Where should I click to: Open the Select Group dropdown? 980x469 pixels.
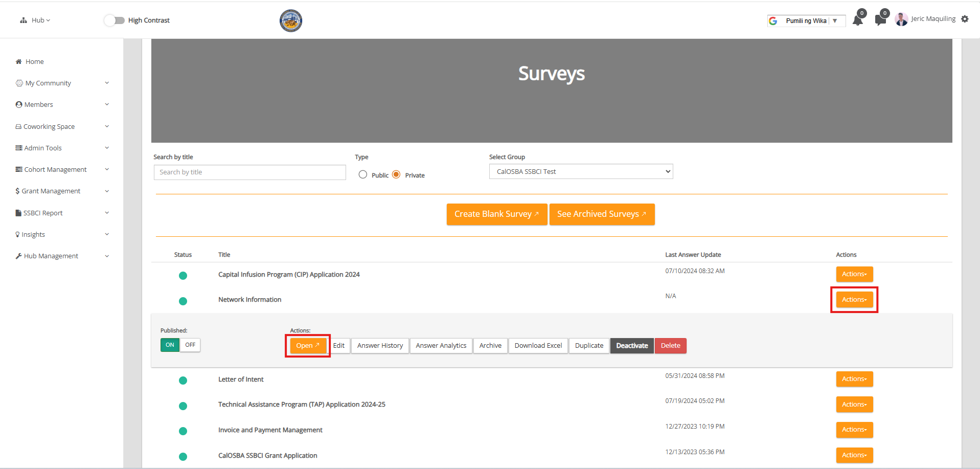pyautogui.click(x=581, y=171)
